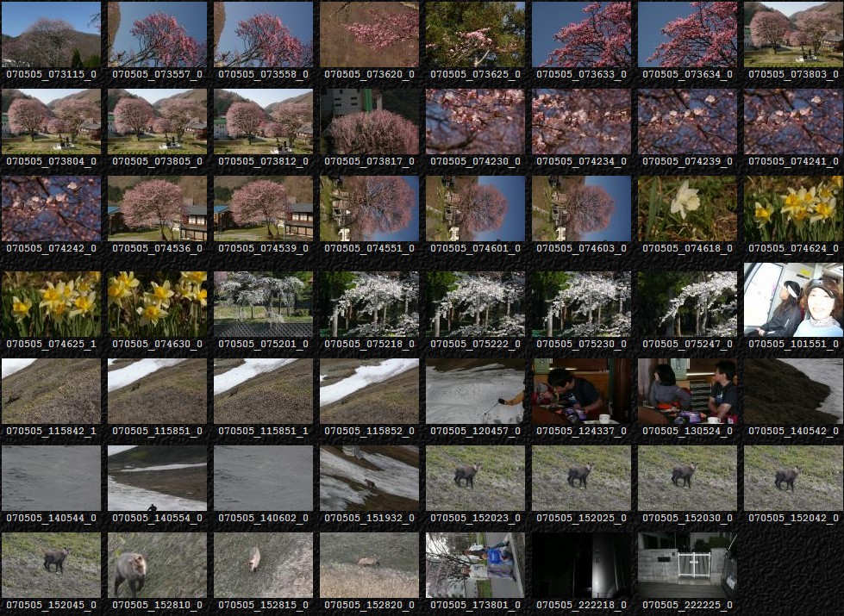Click the file name 070505_074624_0
844x616 pixels.
click(x=793, y=248)
